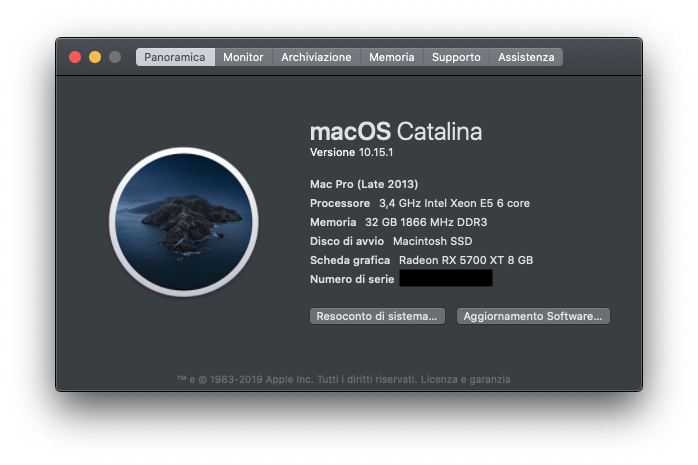The height and width of the screenshot is (465, 698).
Task: Click the 3,4 GHz Intel Xeon E5 6 core value
Action: coord(454,203)
